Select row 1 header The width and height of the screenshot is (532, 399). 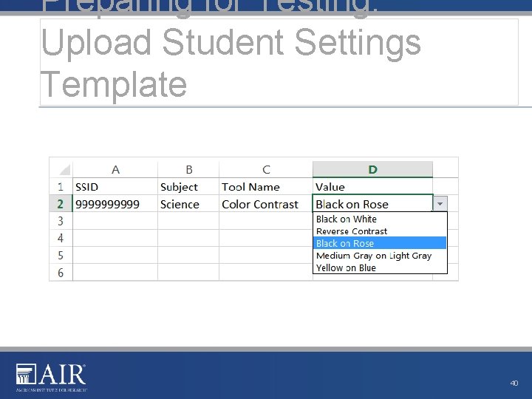[x=61, y=187]
